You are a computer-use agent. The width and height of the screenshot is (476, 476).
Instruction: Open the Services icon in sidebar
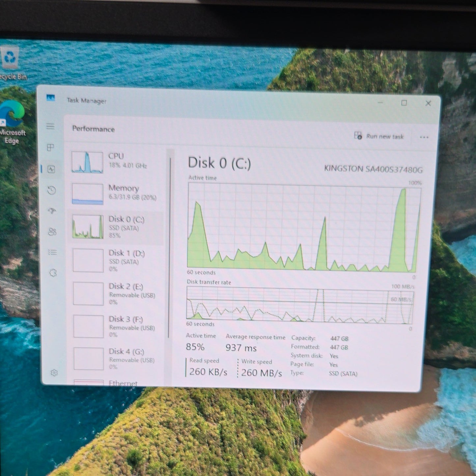(53, 273)
